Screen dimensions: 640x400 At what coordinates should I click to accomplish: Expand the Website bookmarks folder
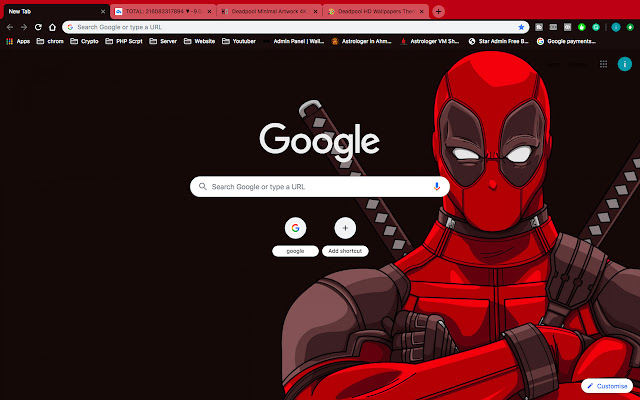pos(200,41)
